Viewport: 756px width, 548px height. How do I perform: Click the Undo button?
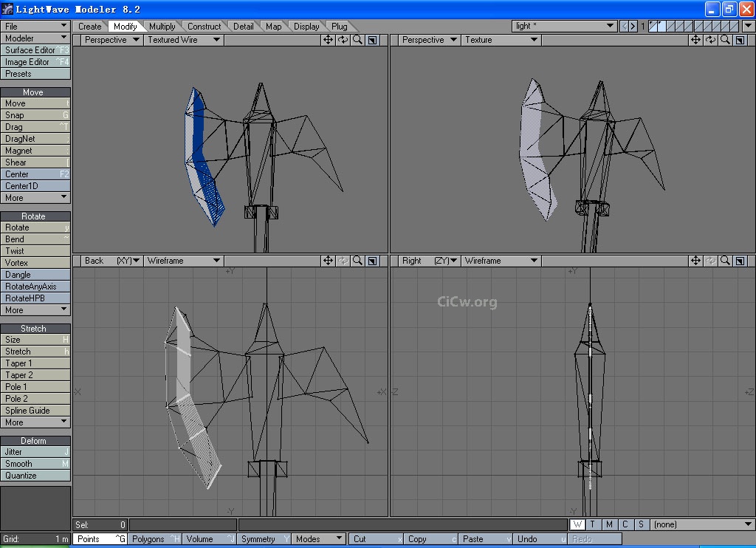(540, 539)
